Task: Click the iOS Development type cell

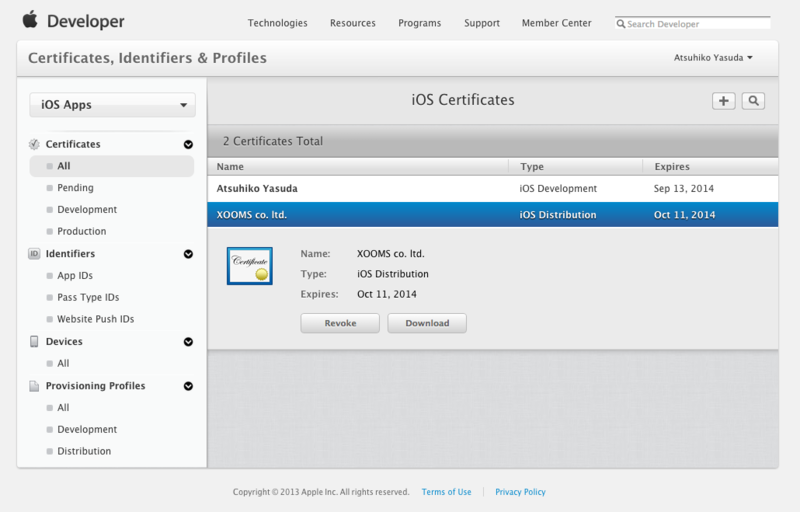Action: pyautogui.click(x=558, y=189)
